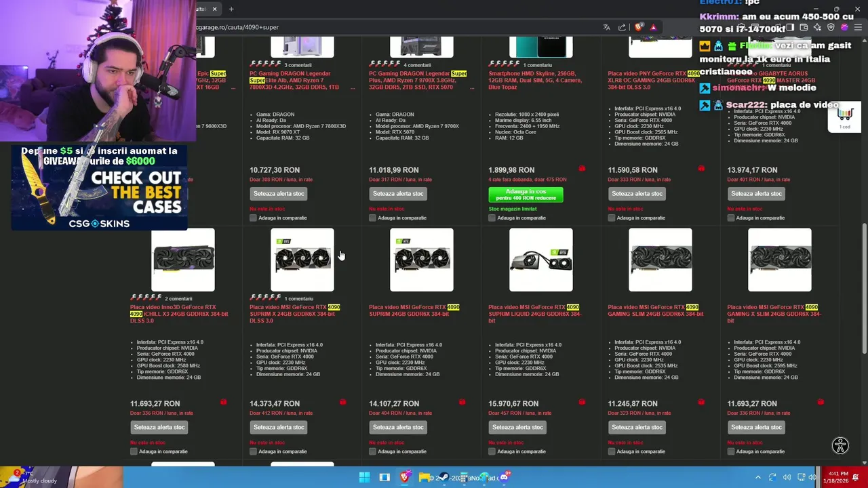Click the red icon beside Inno3D iCHILL X3 price
Screen dimensions: 868x488
(223, 402)
